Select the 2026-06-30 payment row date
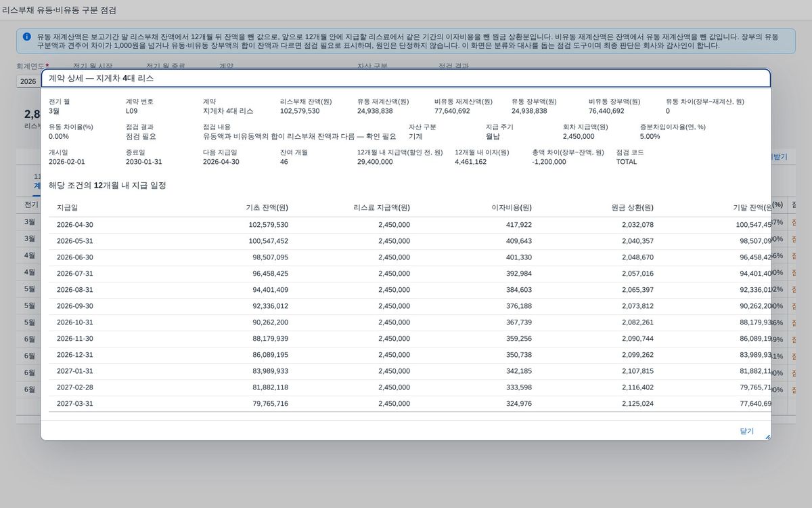Viewport: 812px width, 508px height. coord(75,257)
